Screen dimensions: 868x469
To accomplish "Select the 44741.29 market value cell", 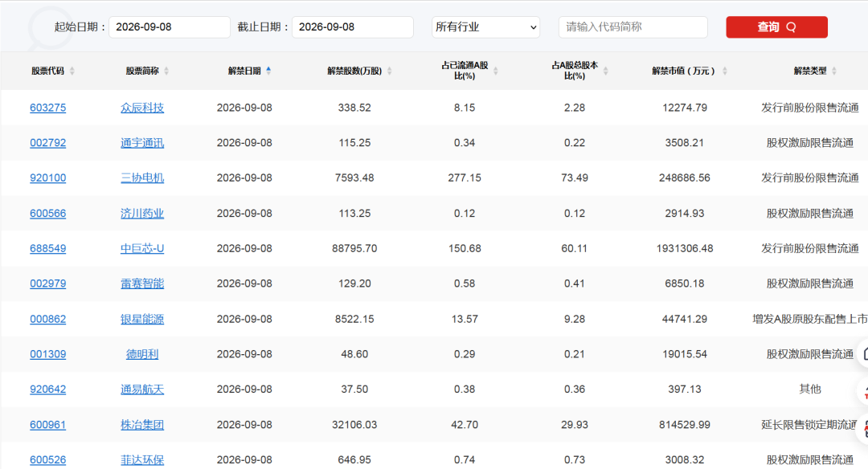I will point(685,319).
